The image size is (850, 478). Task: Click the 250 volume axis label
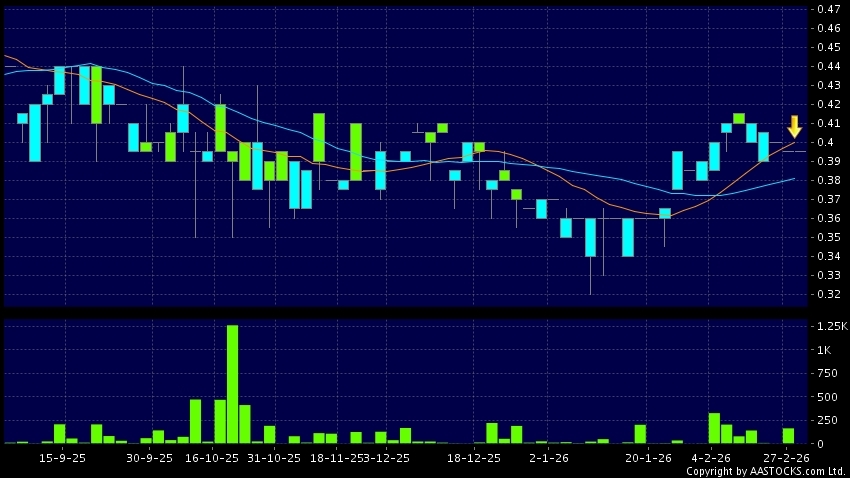pyautogui.click(x=827, y=420)
